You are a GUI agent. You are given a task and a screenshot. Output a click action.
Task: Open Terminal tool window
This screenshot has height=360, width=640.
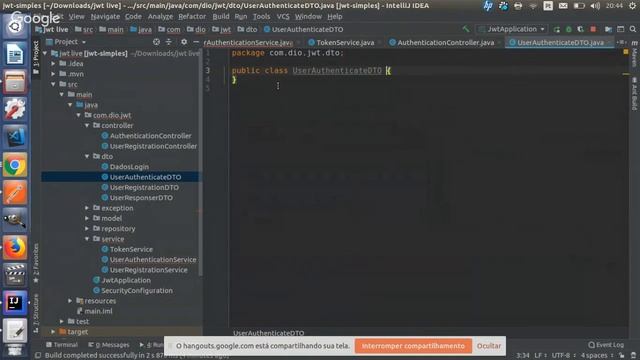click(62, 345)
